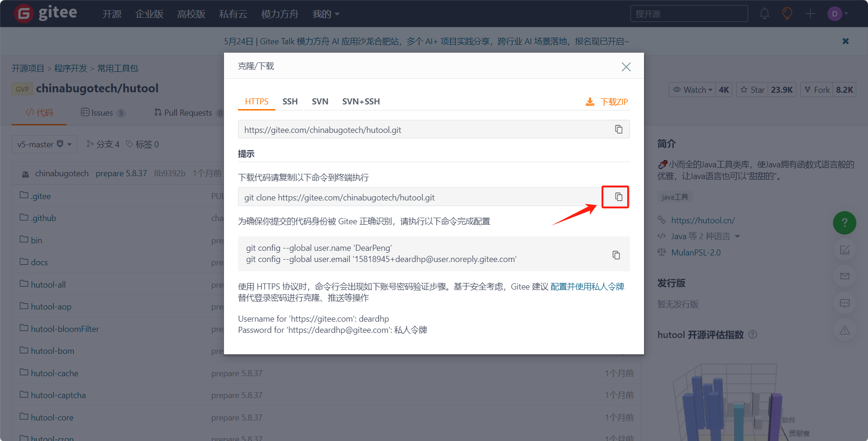
Task: Click the green help question button
Action: pyautogui.click(x=844, y=223)
